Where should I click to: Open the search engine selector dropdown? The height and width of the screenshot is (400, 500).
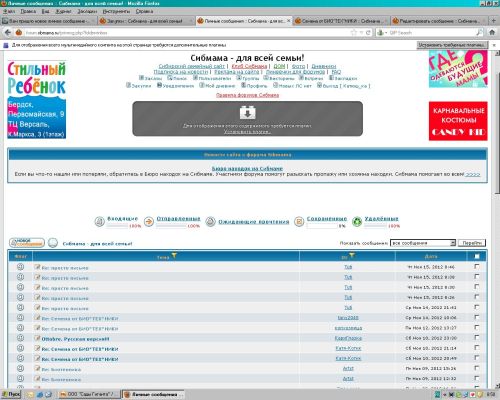[382, 33]
